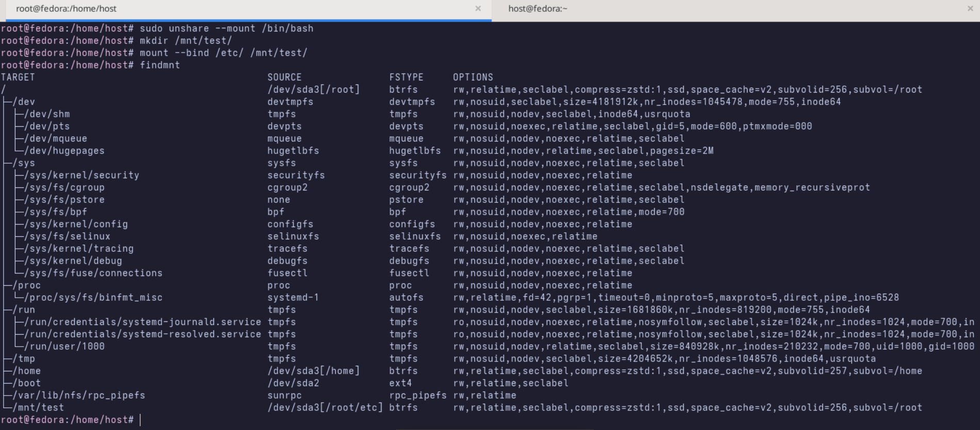Click the /mnt/test mount entry
The height and width of the screenshot is (430, 980).
pyautogui.click(x=38, y=407)
